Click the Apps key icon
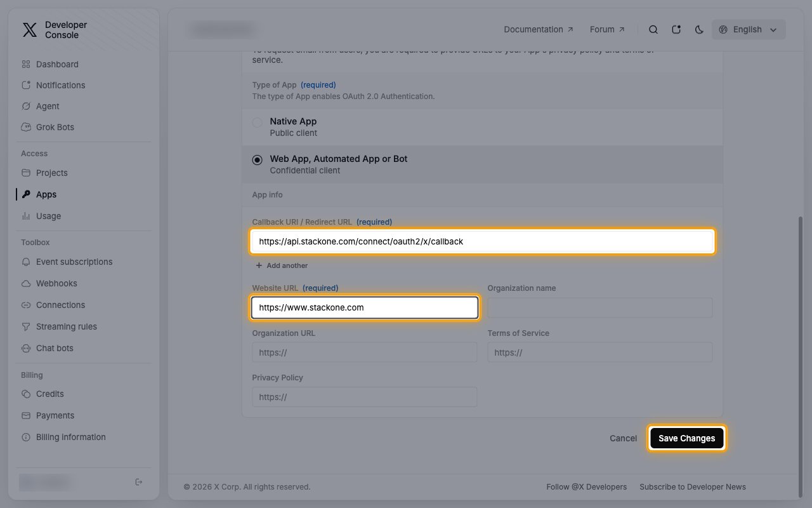This screenshot has width=812, height=508. [x=26, y=194]
